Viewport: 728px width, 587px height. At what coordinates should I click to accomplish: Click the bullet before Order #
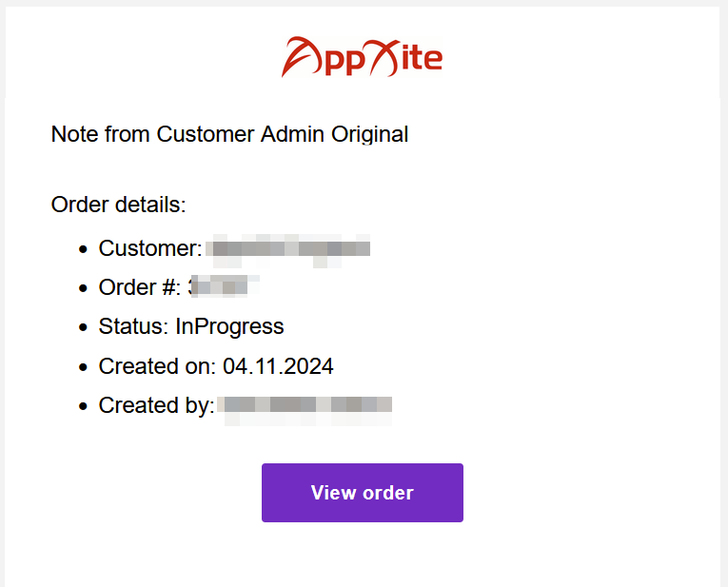click(83, 288)
